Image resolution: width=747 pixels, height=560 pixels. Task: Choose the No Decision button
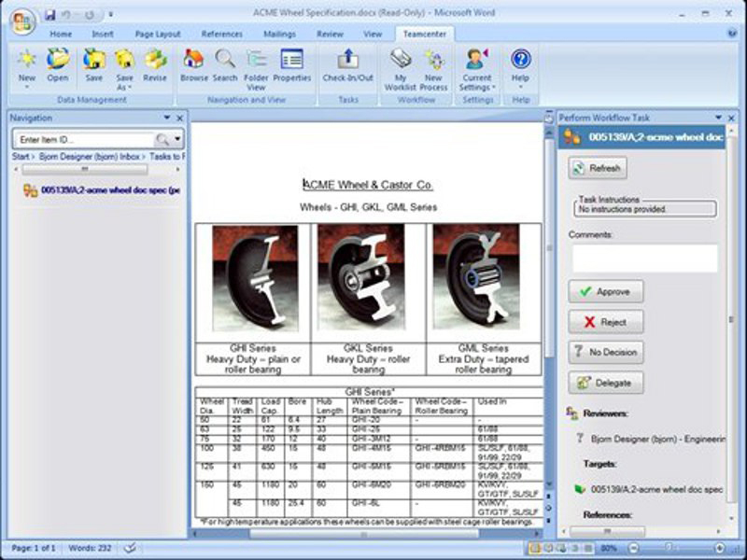coord(605,353)
